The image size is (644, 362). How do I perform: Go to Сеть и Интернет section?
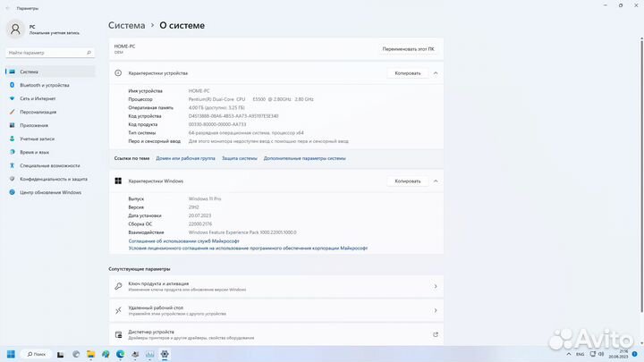click(x=50, y=98)
